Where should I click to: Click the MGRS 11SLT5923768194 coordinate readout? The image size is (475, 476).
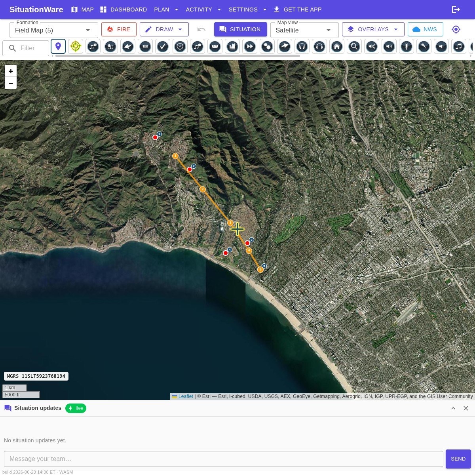pos(36,376)
